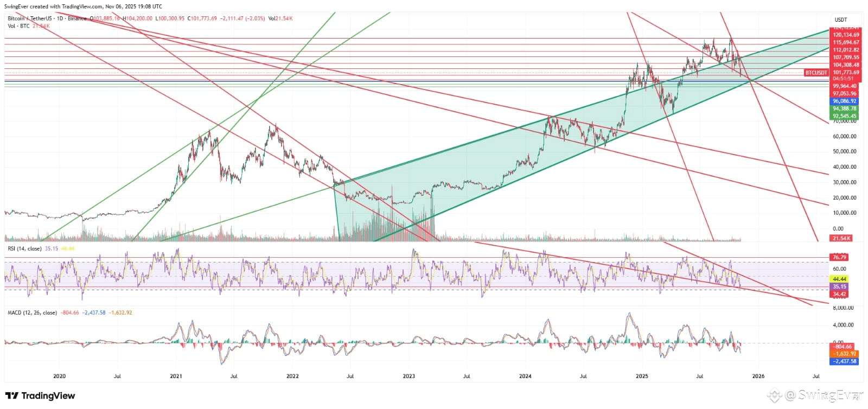This screenshot has width=868, height=409.
Task: Click the 2024 label on the time axis
Action: (525, 376)
